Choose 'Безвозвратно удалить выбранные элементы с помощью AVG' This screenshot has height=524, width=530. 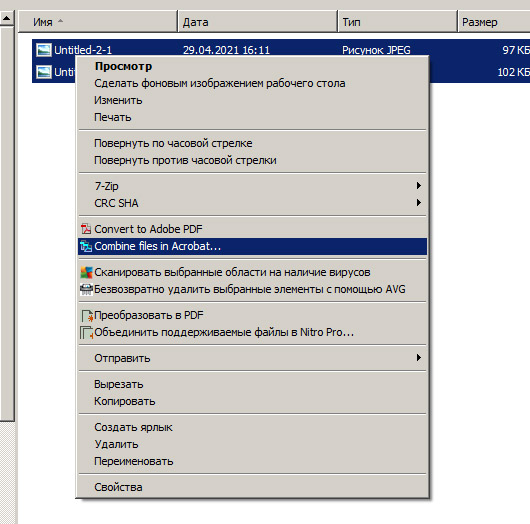[x=252, y=289]
